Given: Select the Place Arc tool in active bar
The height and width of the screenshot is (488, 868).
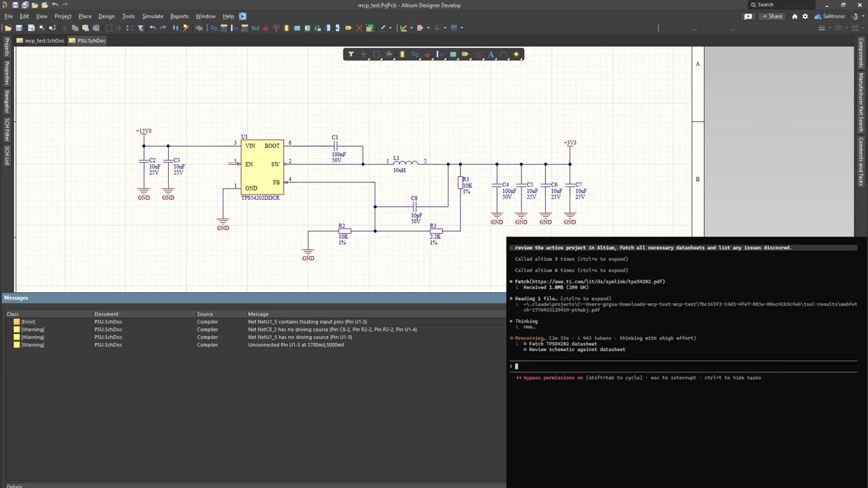Looking at the screenshot, I should (504, 54).
